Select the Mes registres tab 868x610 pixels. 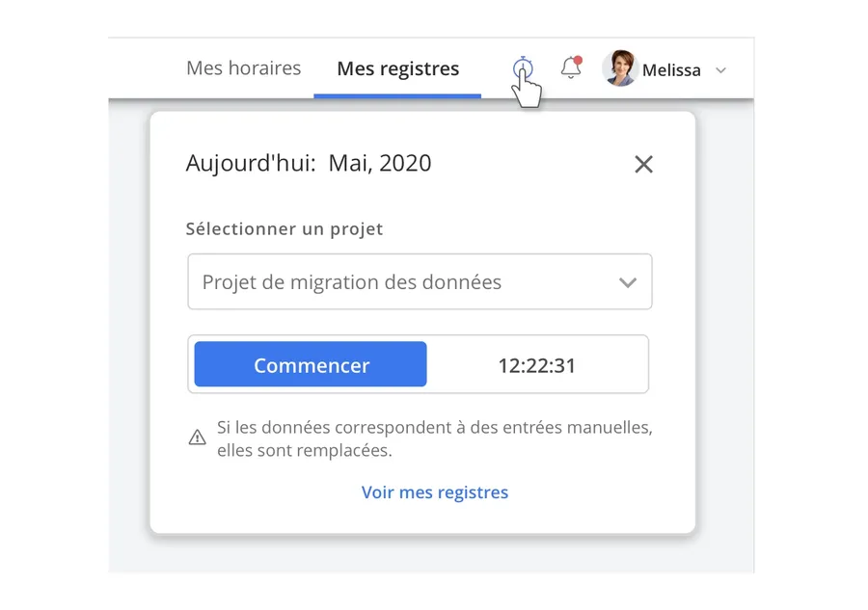[397, 69]
